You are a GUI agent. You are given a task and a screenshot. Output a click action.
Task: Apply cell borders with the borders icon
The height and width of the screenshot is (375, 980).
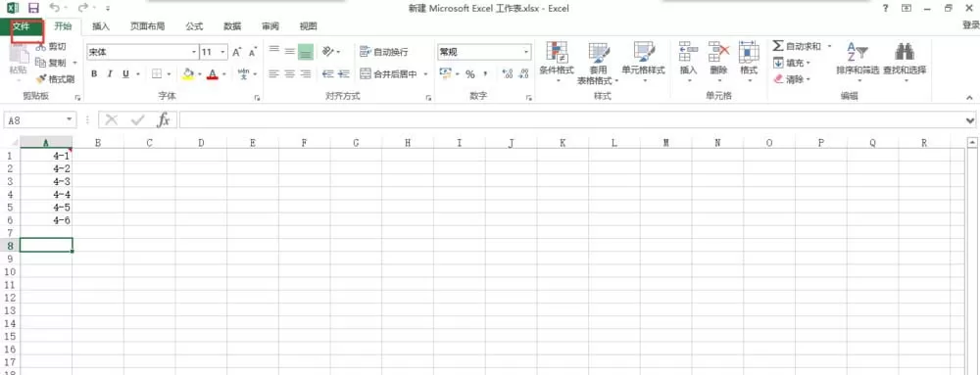coord(157,73)
